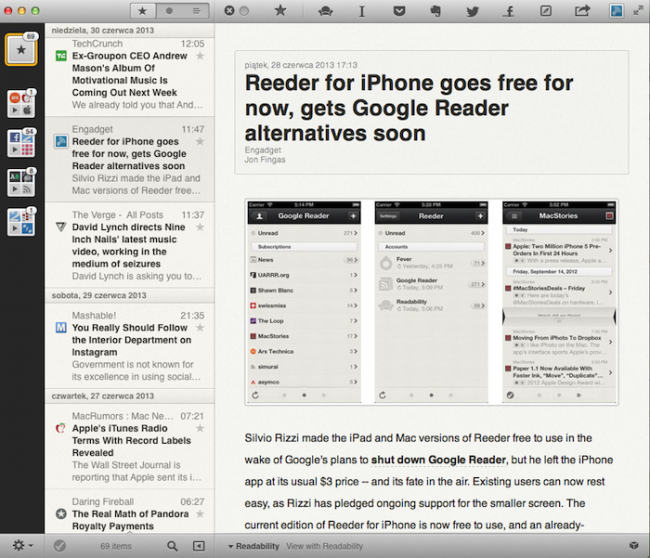Star the current article in toolbar
This screenshot has width=650, height=558.
(281, 11)
